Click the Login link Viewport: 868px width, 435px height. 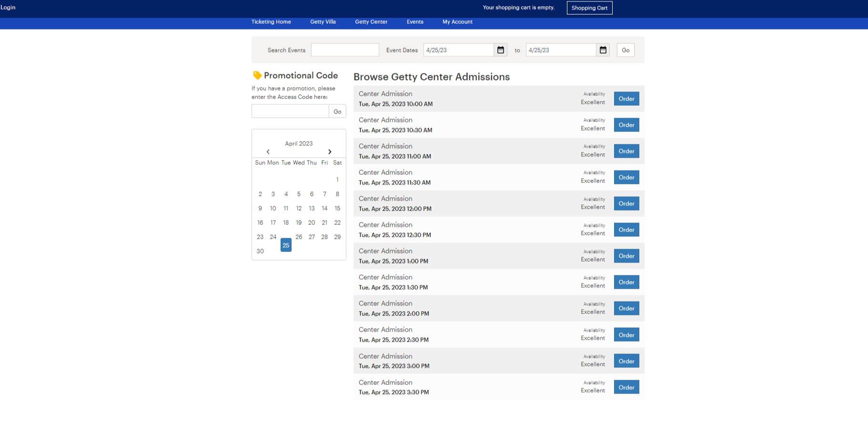(x=8, y=8)
